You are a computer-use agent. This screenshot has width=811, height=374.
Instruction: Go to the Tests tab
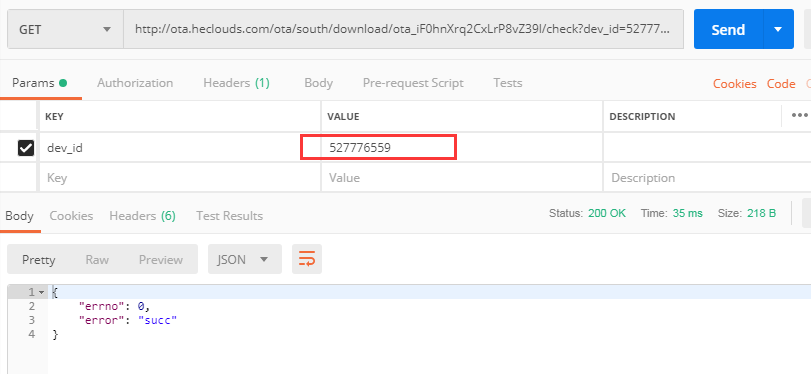click(x=507, y=83)
